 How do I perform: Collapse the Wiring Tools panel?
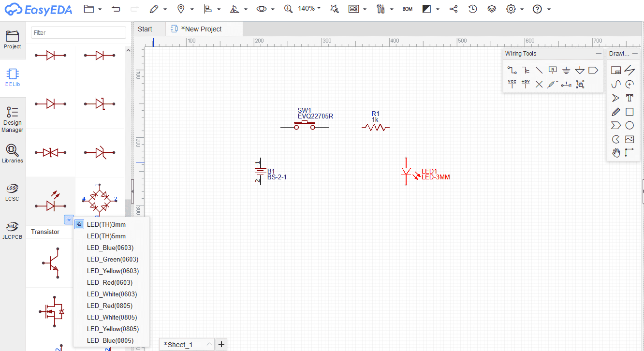pos(599,54)
